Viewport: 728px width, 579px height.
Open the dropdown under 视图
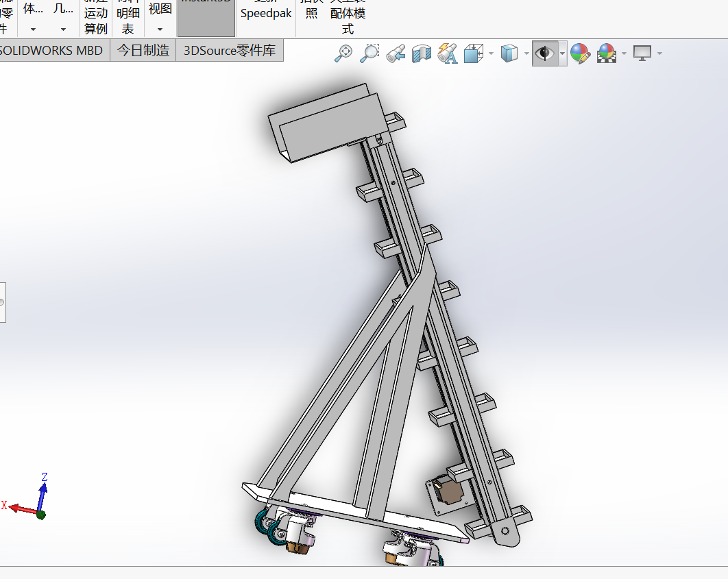point(160,29)
